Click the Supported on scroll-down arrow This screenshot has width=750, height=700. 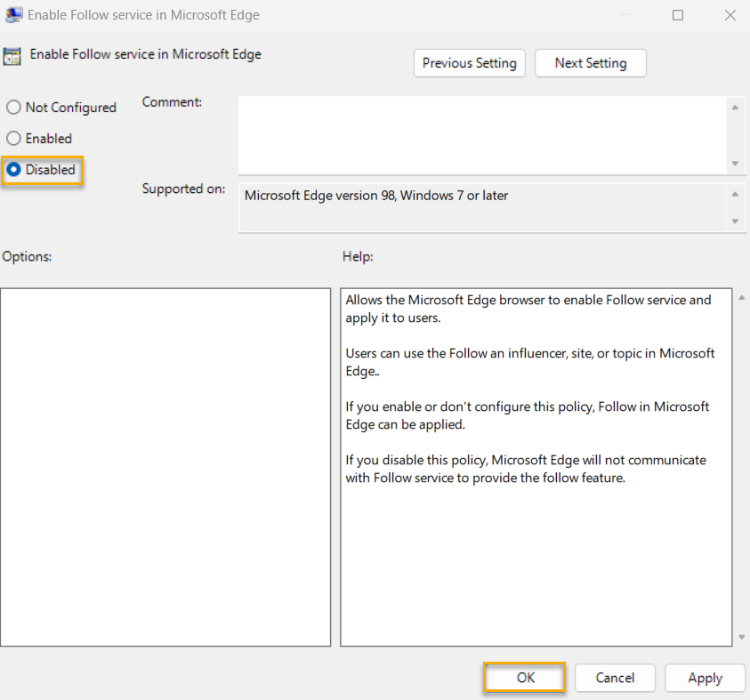736,222
